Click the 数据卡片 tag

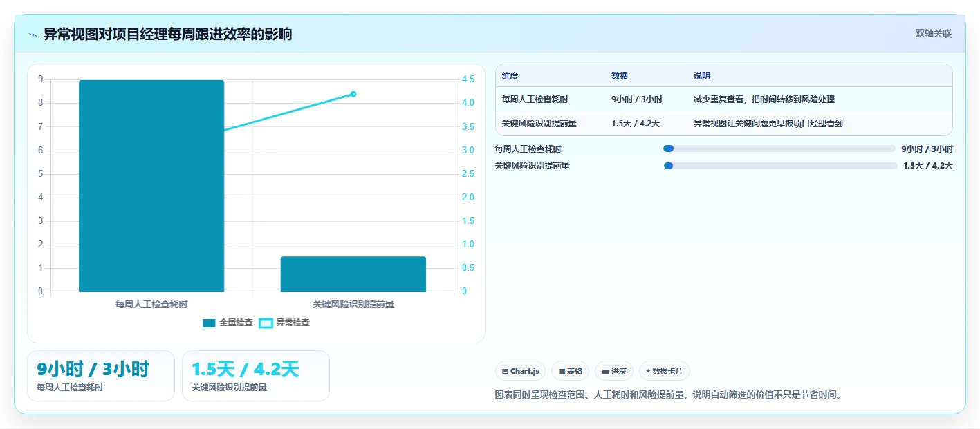664,371
